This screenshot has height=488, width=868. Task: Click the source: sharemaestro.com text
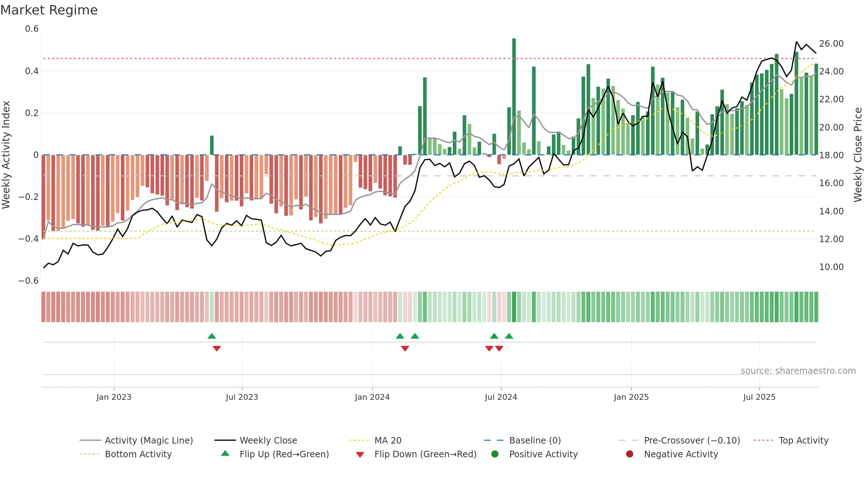pyautogui.click(x=798, y=371)
